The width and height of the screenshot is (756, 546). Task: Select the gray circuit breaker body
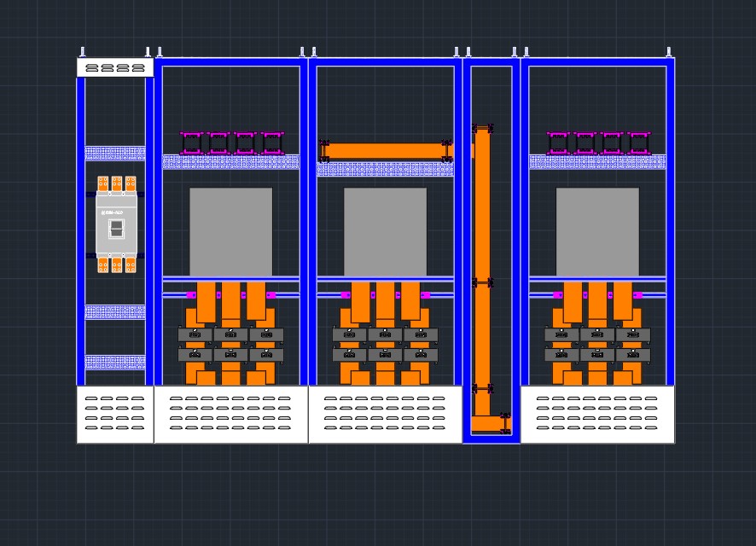click(x=116, y=224)
